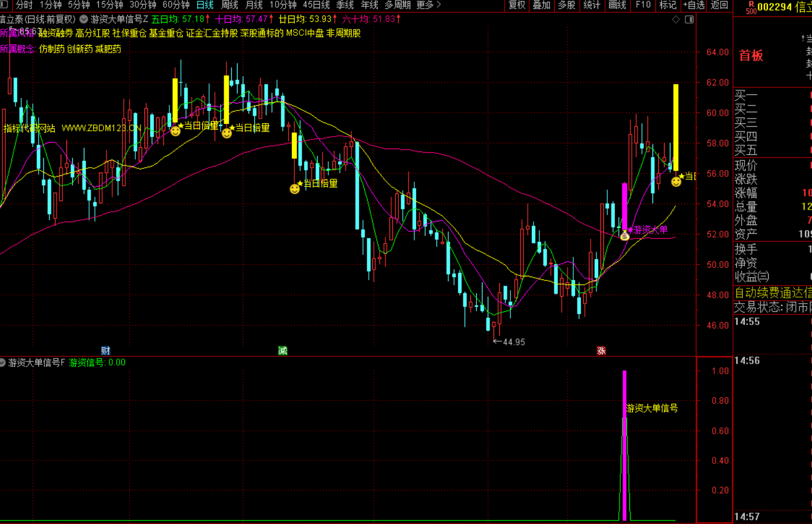Viewport: 812px width, 524px height.
Task: Add stock via +自选 button
Action: tap(694, 5)
